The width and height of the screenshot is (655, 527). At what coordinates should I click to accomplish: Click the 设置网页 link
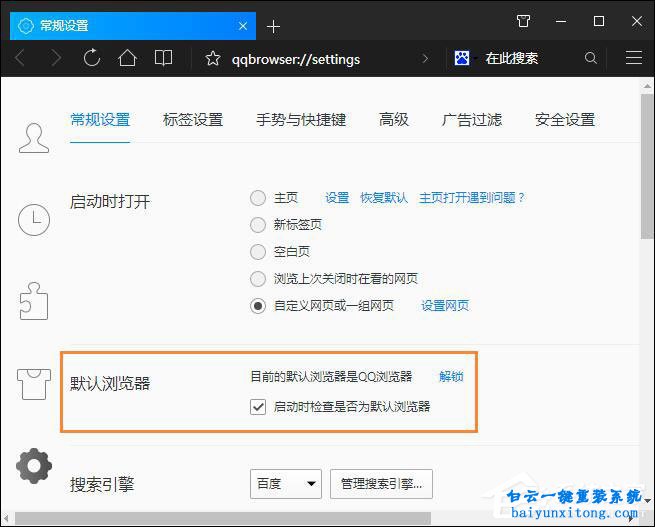[445, 306]
